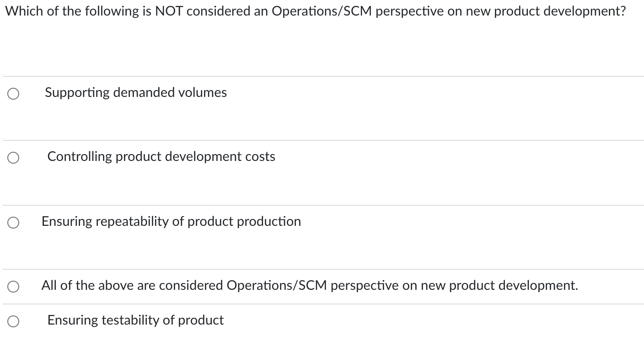Select the radio button for 'Ensuring repeatability of product production'

tap(13, 223)
